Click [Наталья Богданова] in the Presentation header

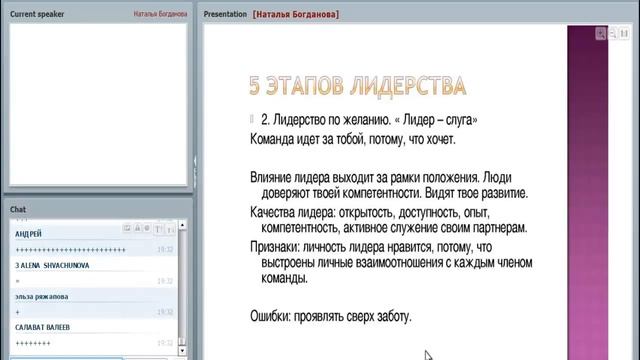pos(296,14)
